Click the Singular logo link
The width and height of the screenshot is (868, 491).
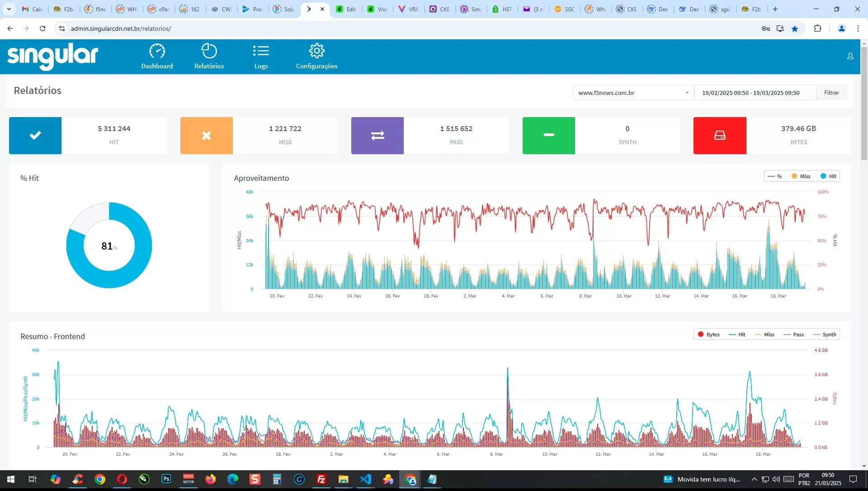(52, 56)
